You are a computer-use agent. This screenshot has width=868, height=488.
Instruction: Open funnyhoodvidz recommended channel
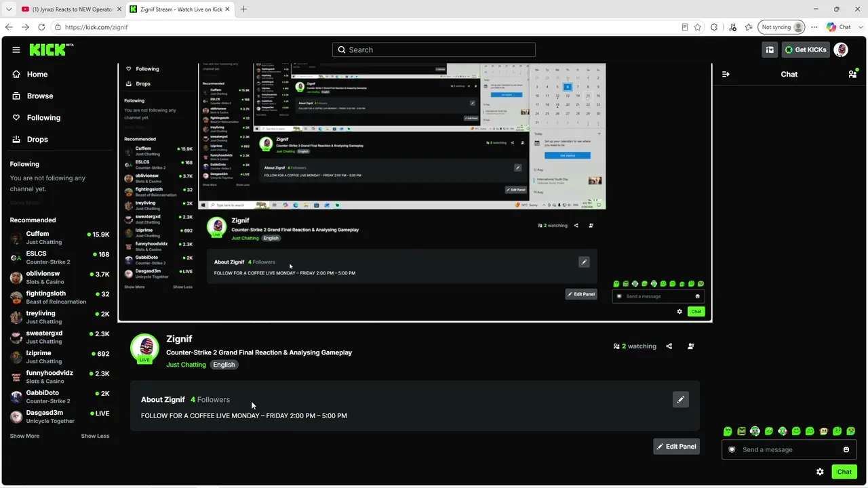(60, 377)
